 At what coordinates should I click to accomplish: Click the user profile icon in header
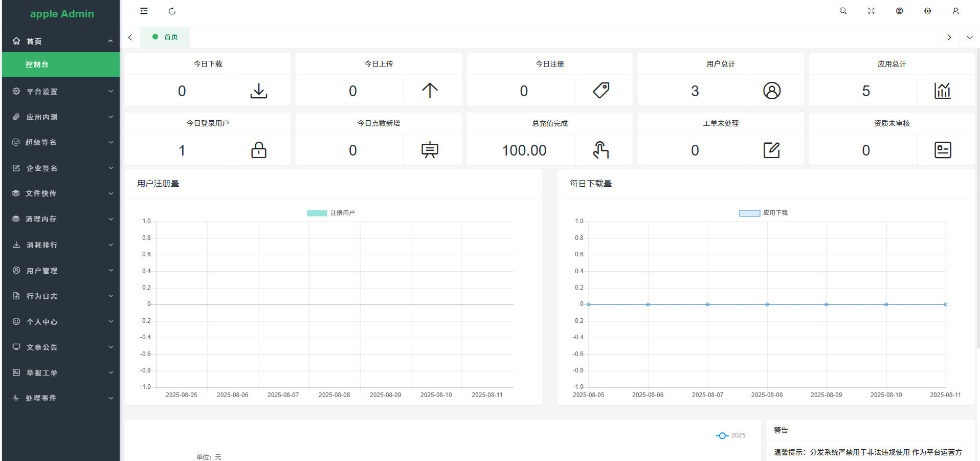click(955, 11)
